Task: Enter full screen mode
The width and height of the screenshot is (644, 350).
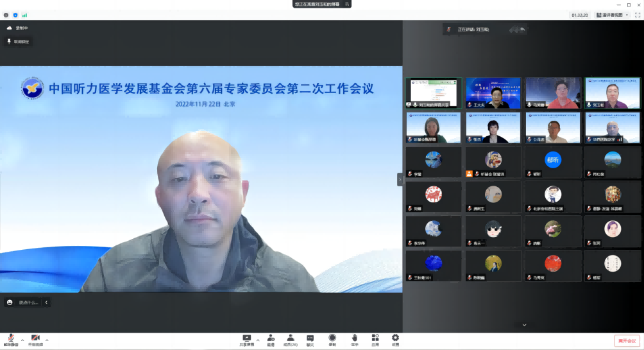Action: click(638, 15)
